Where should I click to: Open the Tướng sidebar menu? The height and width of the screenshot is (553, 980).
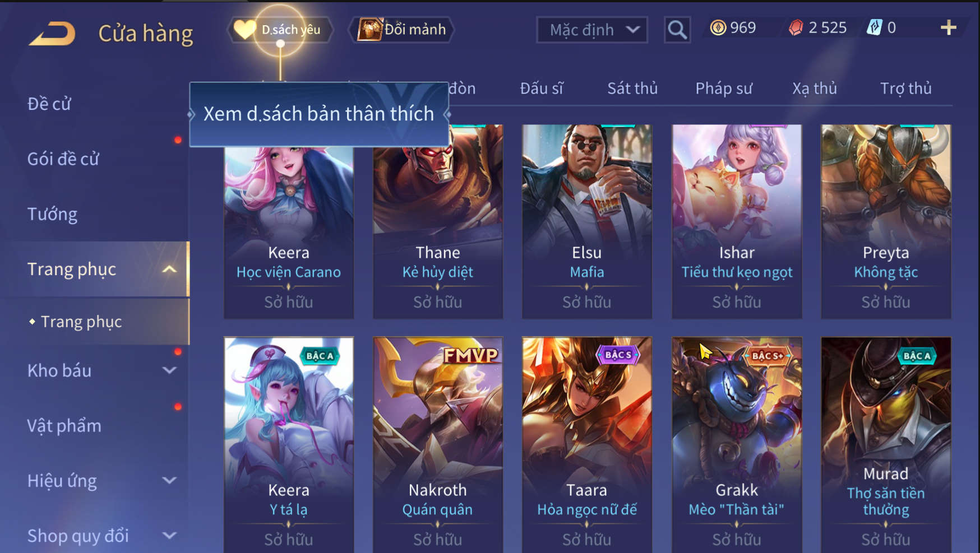tap(52, 214)
